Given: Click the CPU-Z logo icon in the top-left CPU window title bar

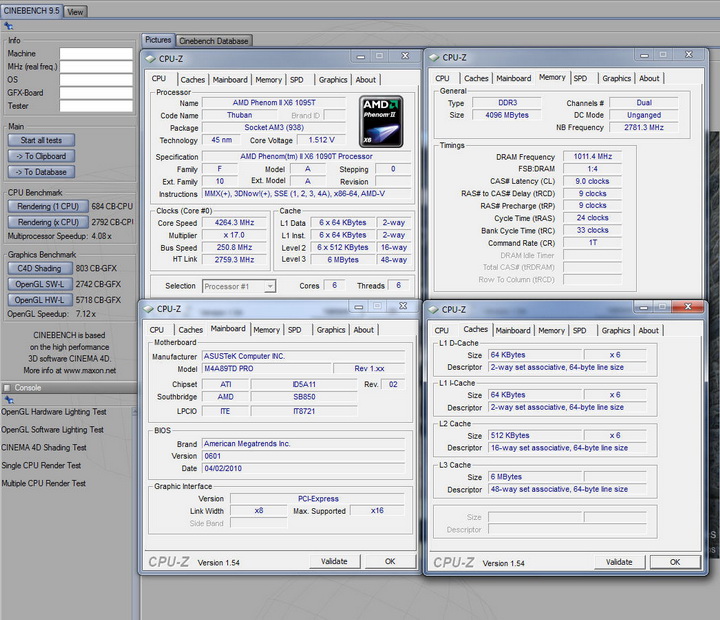Looking at the screenshot, I should 150,59.
